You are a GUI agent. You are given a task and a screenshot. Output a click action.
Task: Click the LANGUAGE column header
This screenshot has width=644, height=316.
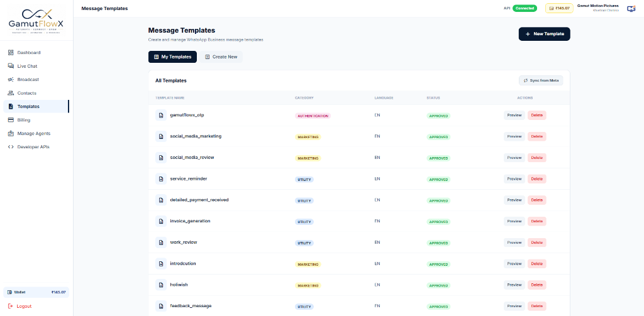pyautogui.click(x=384, y=98)
